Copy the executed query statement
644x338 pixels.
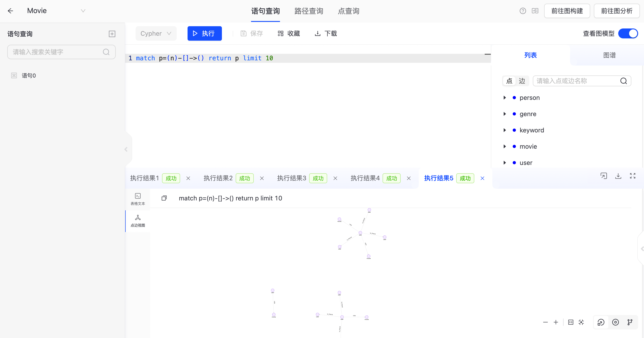[x=164, y=198]
